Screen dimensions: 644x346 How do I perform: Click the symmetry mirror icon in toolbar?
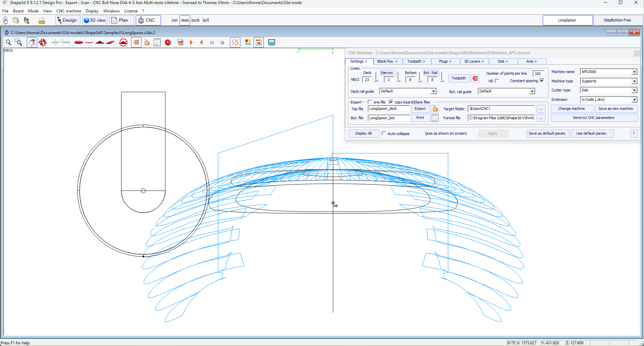235,43
